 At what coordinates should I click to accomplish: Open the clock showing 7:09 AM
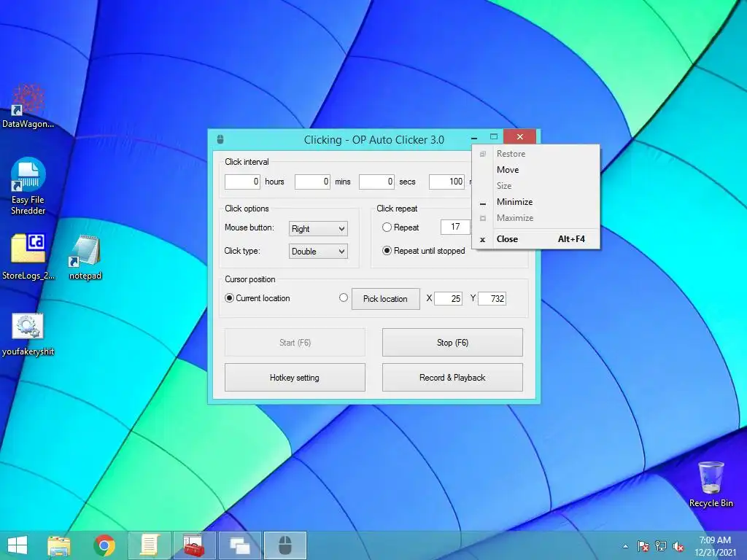coord(715,546)
